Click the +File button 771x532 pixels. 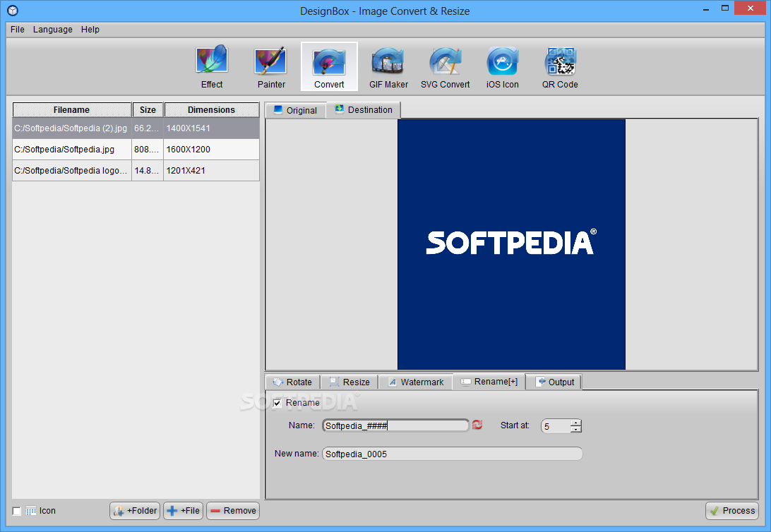(184, 511)
